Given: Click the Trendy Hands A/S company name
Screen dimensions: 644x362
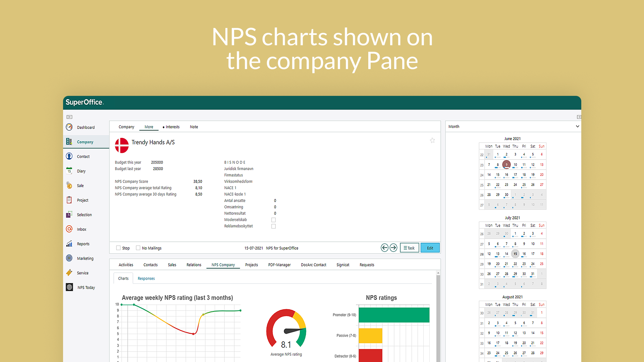Looking at the screenshot, I should coord(153,142).
